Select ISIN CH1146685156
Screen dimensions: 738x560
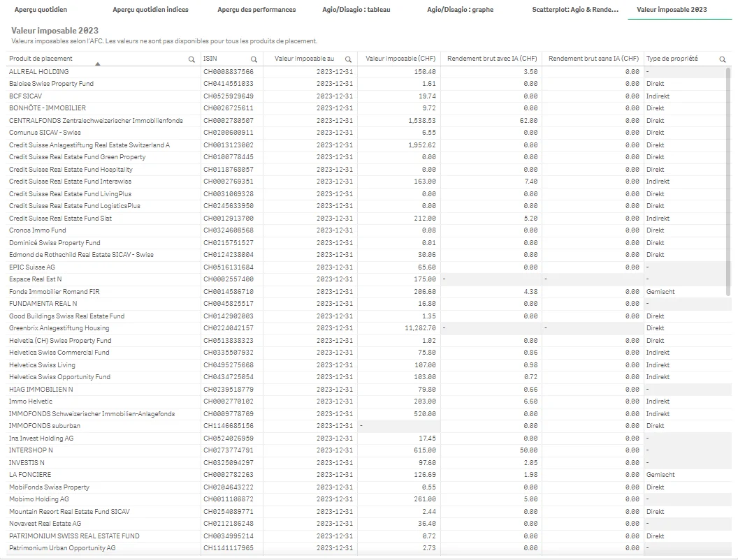(x=229, y=426)
